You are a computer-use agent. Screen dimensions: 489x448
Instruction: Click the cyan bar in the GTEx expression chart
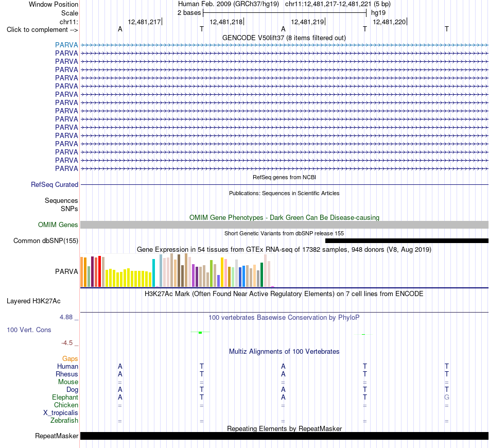(153, 273)
